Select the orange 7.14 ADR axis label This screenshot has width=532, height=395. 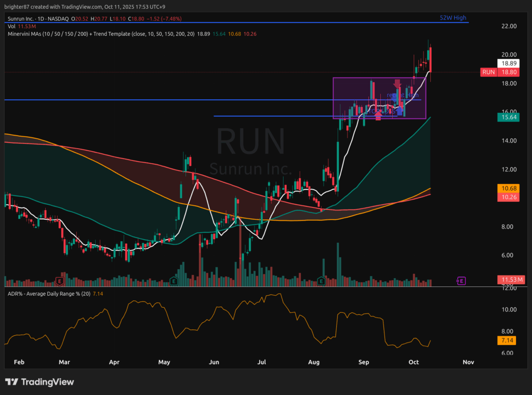[507, 340]
